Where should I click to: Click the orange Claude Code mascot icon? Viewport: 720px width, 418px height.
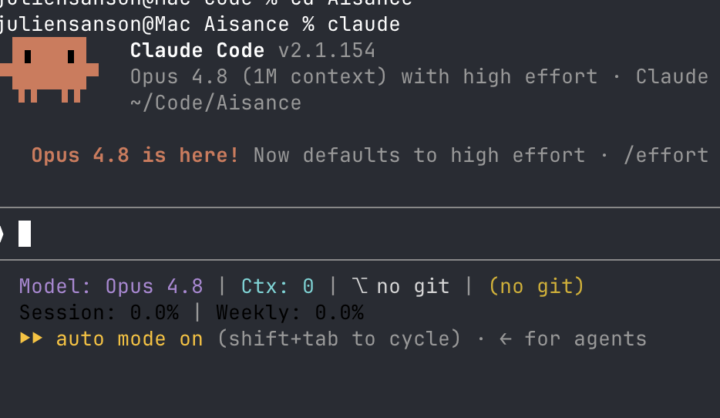(49, 70)
